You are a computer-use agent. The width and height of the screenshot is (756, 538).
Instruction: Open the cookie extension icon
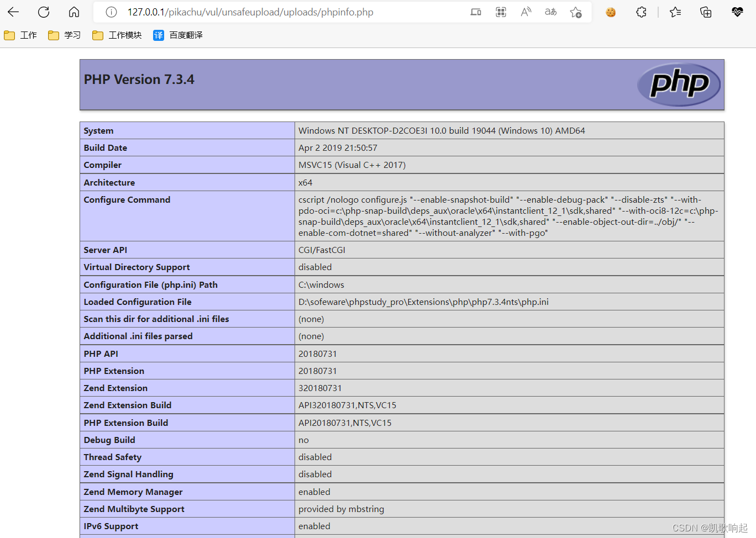click(x=611, y=12)
